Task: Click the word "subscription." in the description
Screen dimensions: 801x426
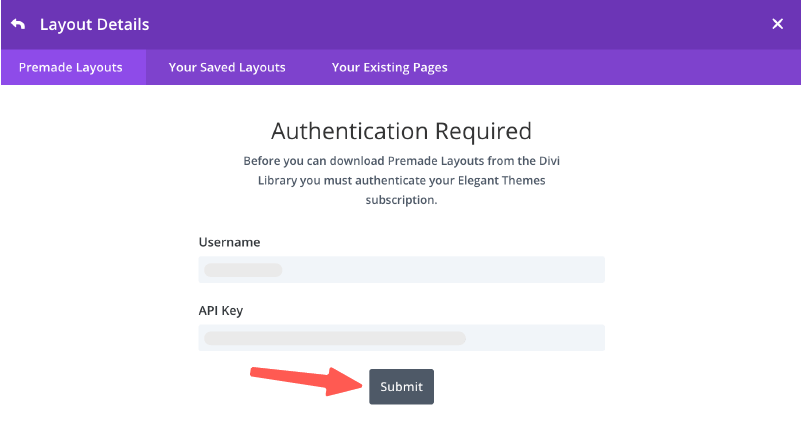Action: (x=401, y=200)
